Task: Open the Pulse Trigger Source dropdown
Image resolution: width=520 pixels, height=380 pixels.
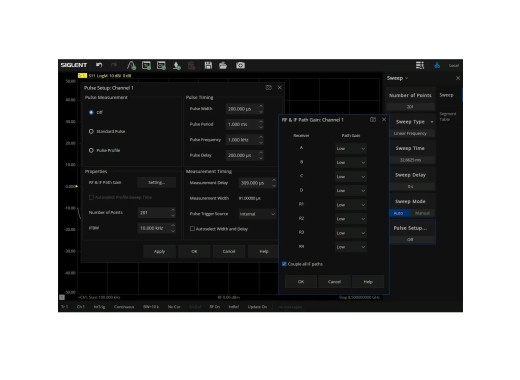Action: point(257,214)
